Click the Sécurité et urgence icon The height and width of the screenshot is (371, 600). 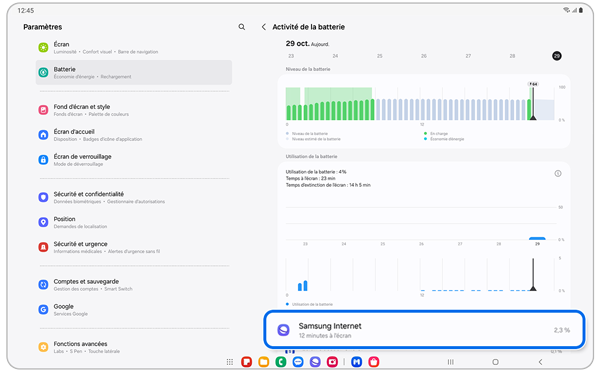pos(43,247)
